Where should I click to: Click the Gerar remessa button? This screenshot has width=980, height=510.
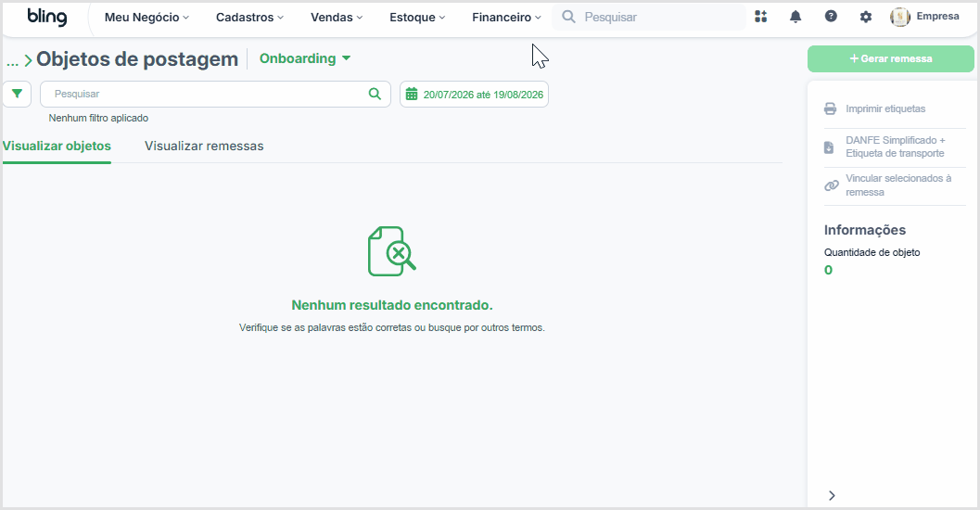pyautogui.click(x=891, y=58)
